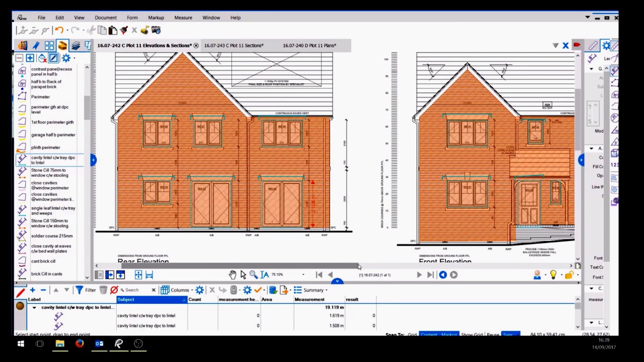Open the Measure menu
644x362 pixels.
(x=183, y=18)
